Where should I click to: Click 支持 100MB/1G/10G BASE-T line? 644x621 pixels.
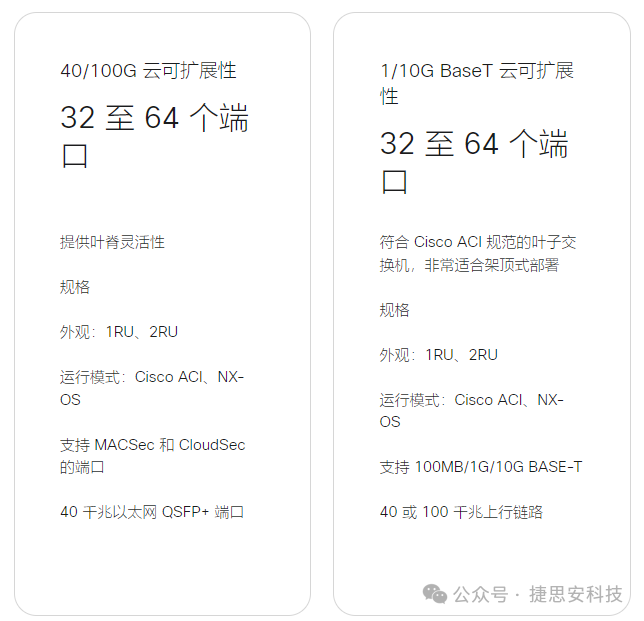point(481,467)
